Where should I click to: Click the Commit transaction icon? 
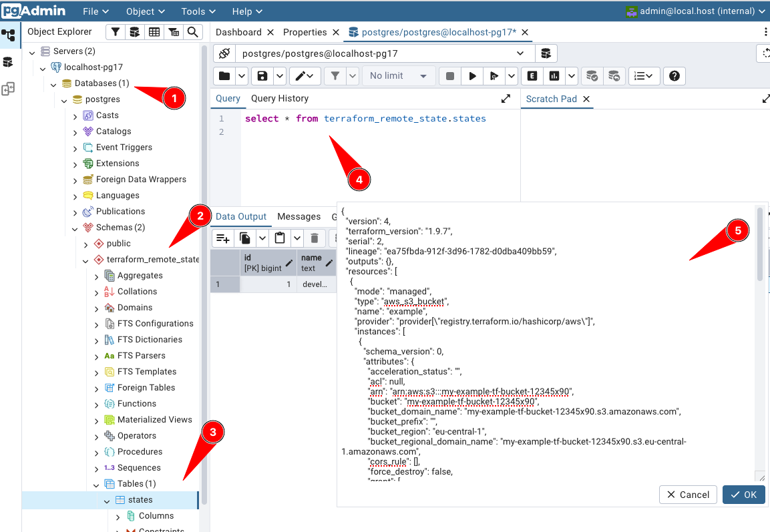592,75
